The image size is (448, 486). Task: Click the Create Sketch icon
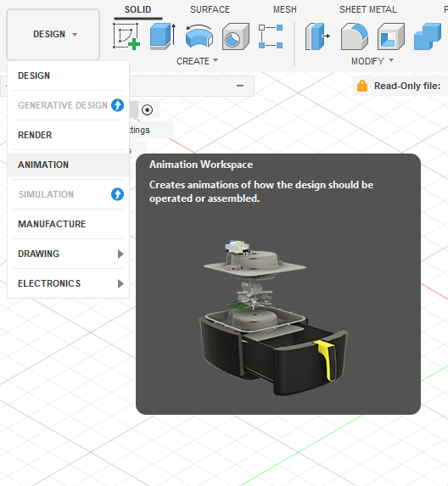pos(126,36)
